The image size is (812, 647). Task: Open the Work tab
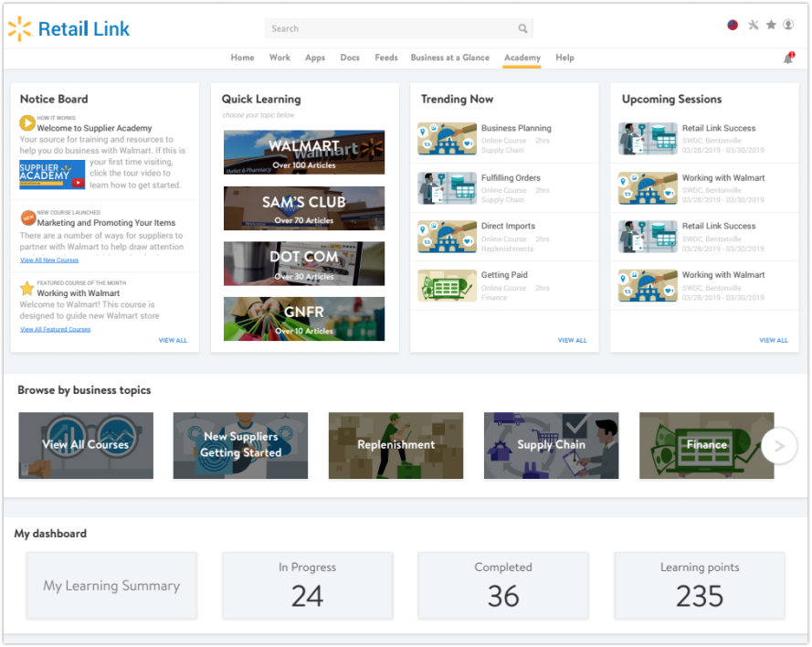(x=279, y=58)
